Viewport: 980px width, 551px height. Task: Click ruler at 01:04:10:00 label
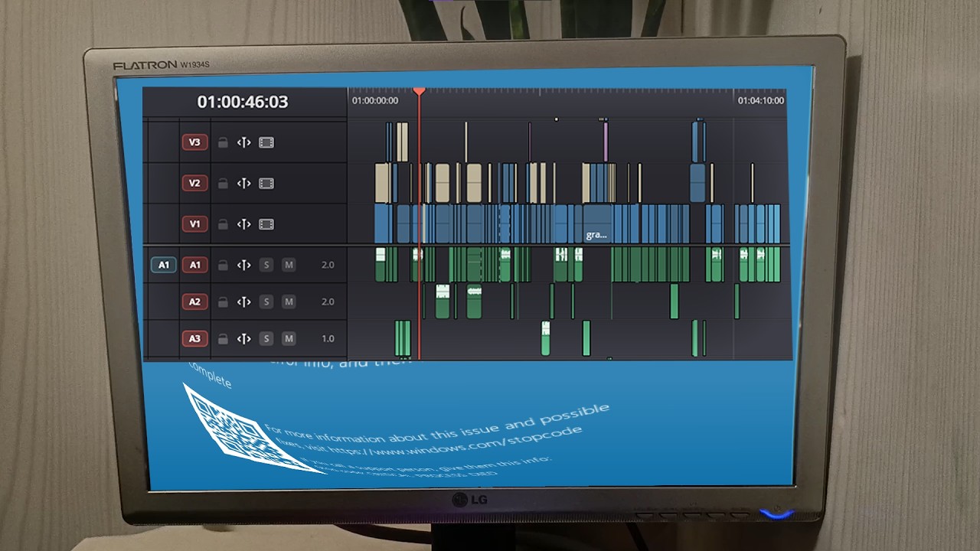(x=761, y=100)
